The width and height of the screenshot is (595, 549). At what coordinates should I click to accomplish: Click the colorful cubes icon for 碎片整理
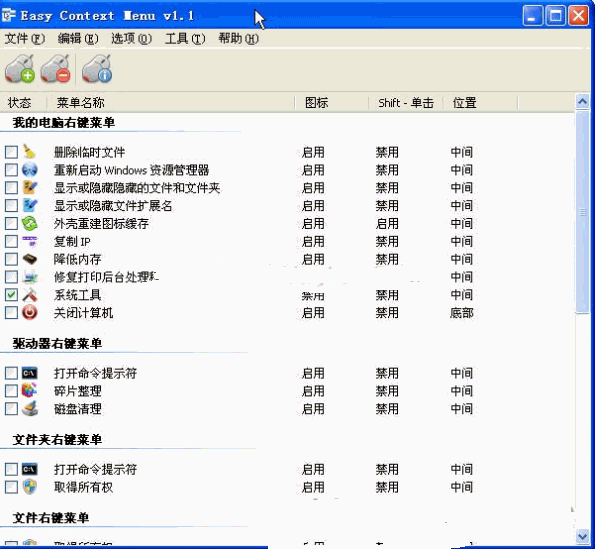tap(29, 391)
